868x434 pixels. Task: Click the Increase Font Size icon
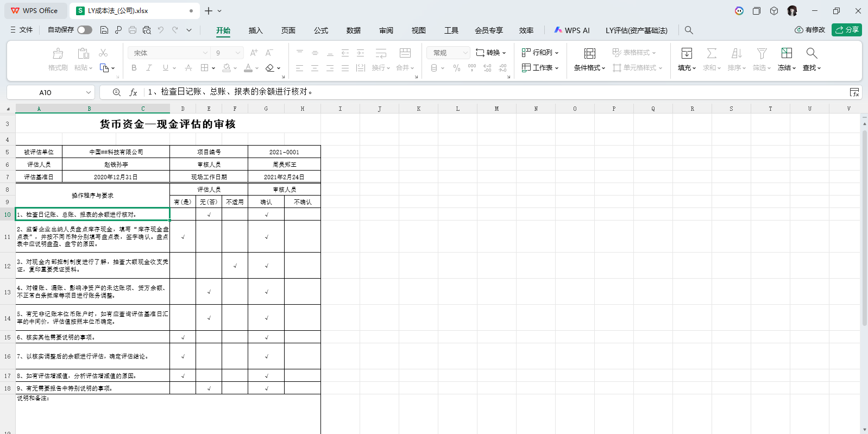point(254,53)
